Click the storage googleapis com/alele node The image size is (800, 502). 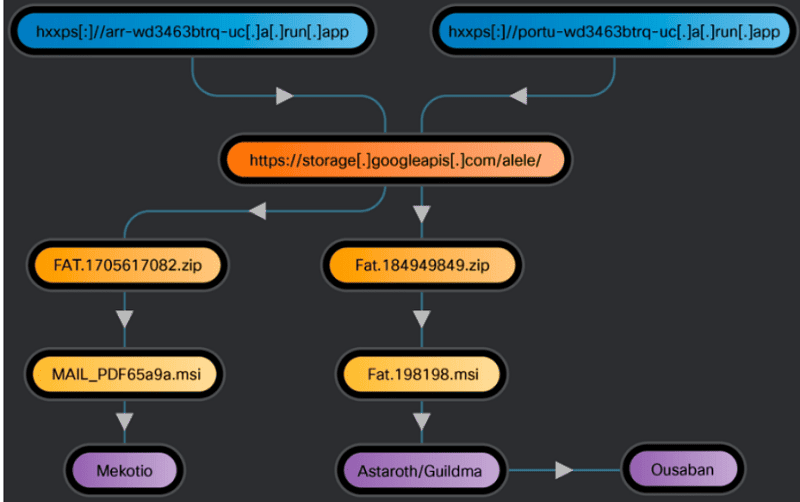(395, 160)
